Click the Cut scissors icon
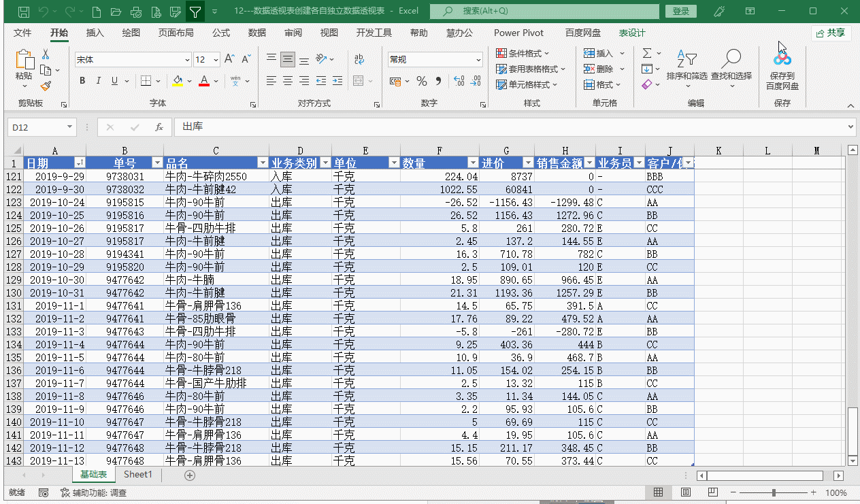Viewport: 860px width, 504px height. click(x=46, y=54)
